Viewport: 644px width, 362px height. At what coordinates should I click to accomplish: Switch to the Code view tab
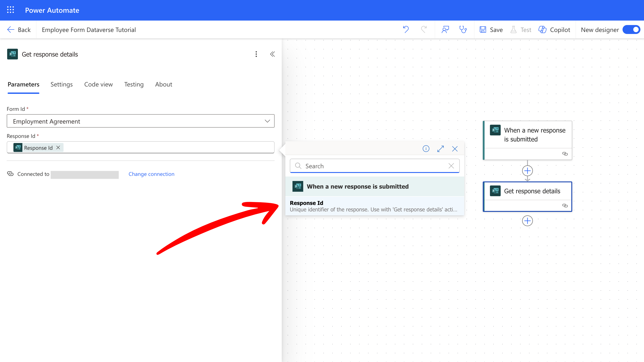(x=98, y=84)
